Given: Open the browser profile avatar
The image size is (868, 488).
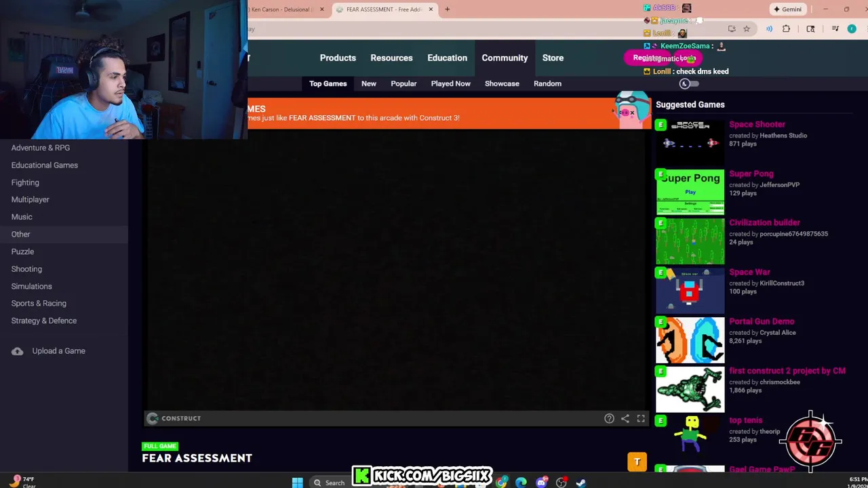Looking at the screenshot, I should tap(852, 29).
